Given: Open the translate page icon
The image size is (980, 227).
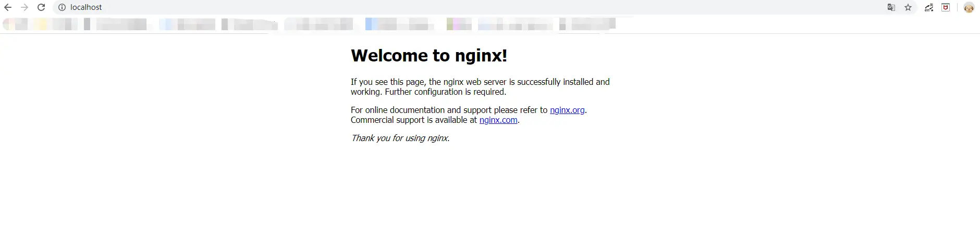Looking at the screenshot, I should point(891,7).
